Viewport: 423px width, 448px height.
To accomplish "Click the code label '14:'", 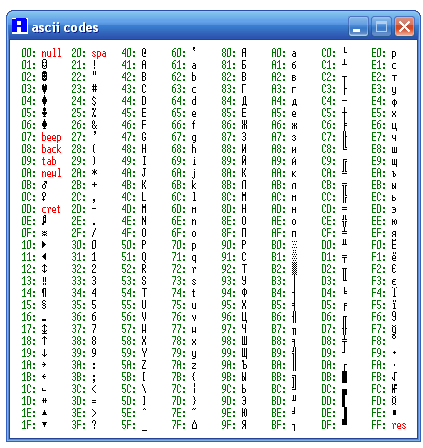I will point(29,293).
